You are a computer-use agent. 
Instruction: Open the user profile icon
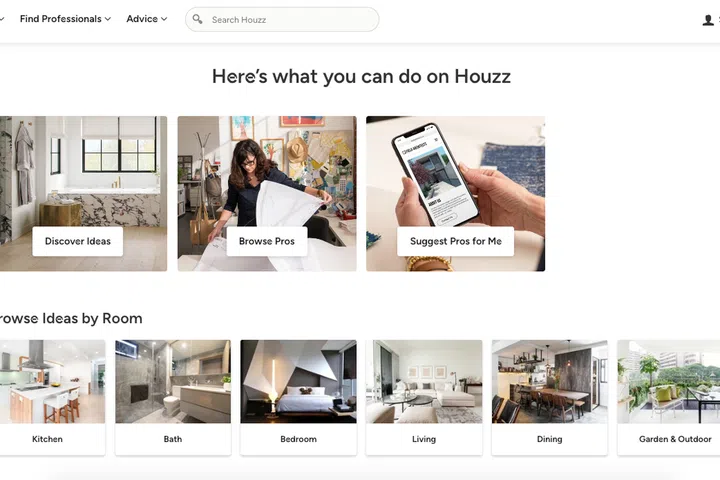708,20
